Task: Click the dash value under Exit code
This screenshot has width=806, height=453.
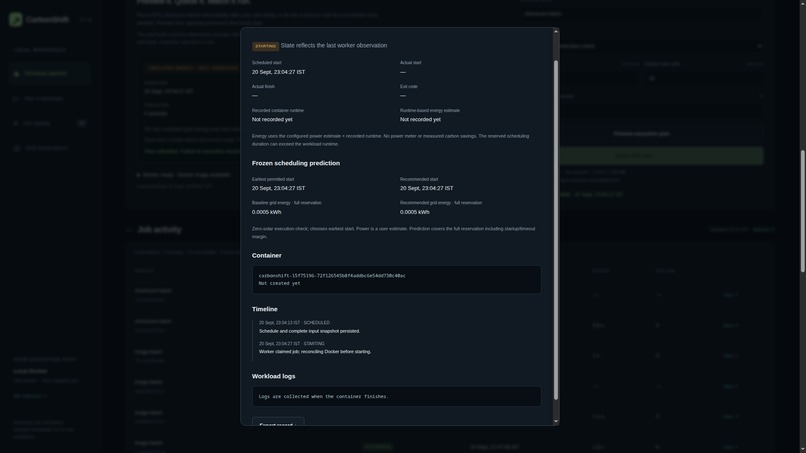Action: pyautogui.click(x=402, y=96)
